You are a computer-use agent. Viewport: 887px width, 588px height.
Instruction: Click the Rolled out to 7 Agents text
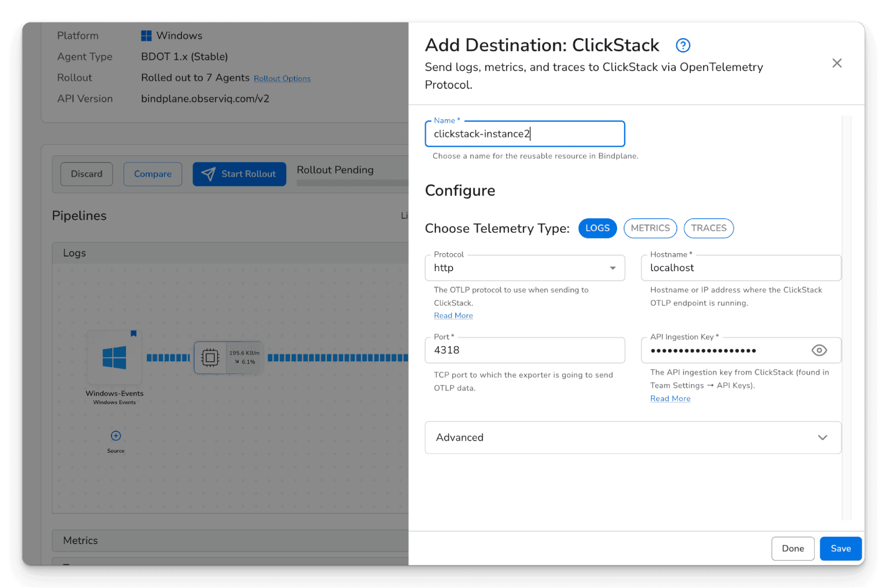tap(195, 78)
